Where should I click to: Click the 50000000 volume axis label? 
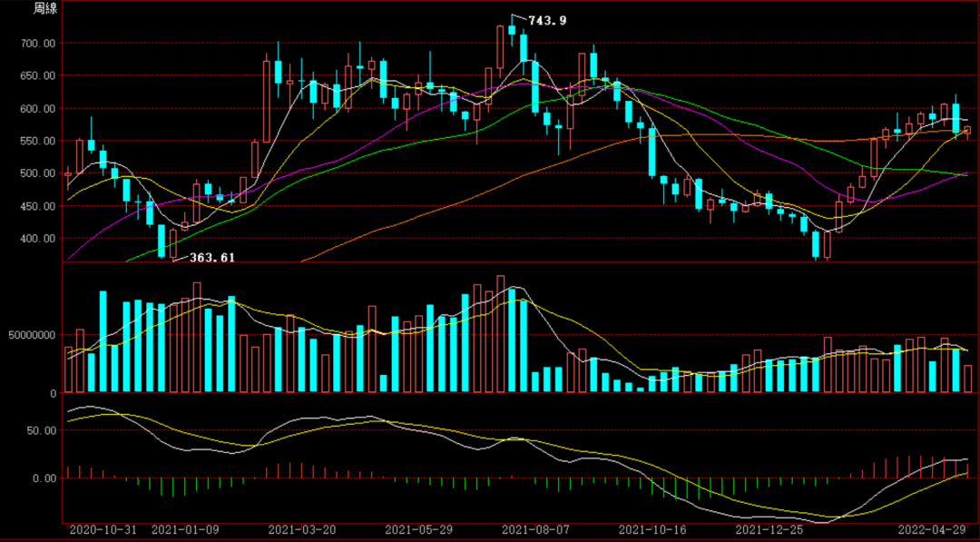pos(33,335)
